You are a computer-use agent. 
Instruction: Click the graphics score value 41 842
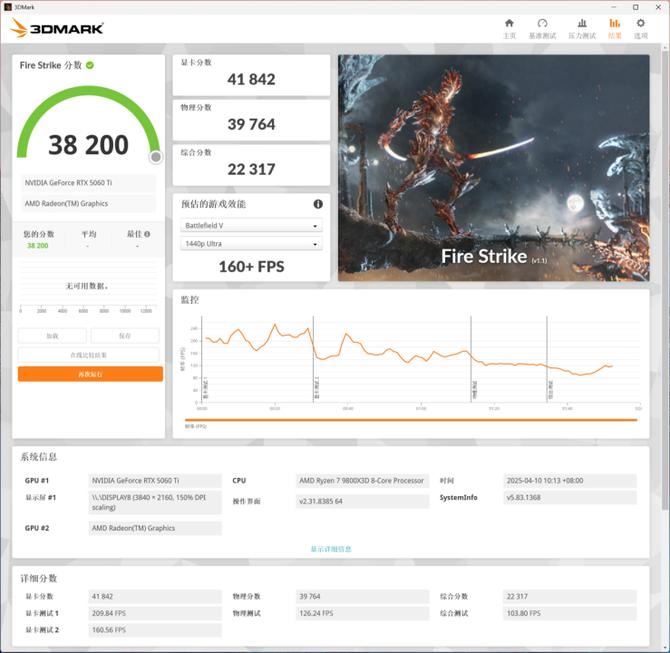[x=251, y=79]
